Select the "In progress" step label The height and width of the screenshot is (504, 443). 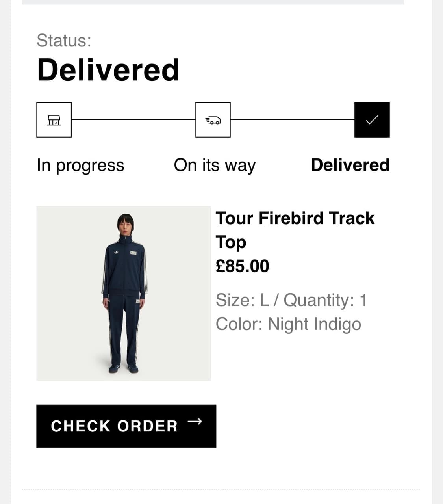(x=80, y=165)
